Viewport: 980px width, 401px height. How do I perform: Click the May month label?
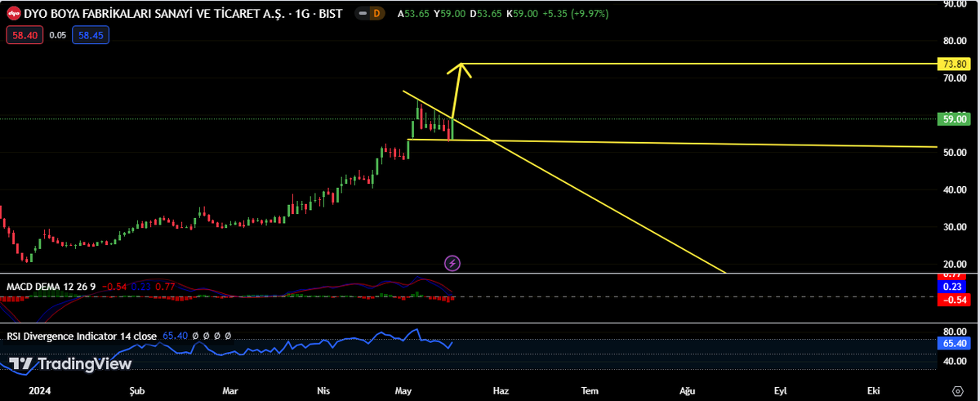tap(405, 391)
